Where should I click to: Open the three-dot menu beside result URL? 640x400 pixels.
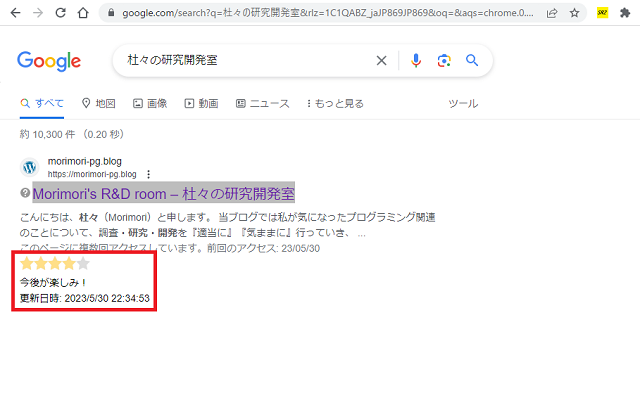tap(149, 174)
